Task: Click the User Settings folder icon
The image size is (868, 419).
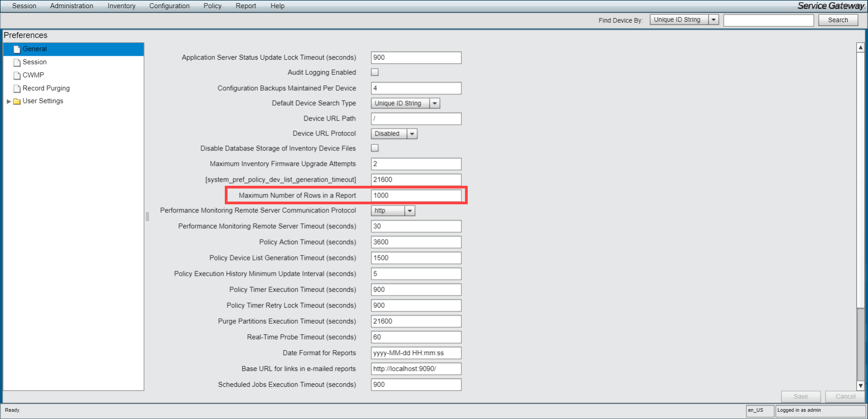Action: [x=17, y=101]
